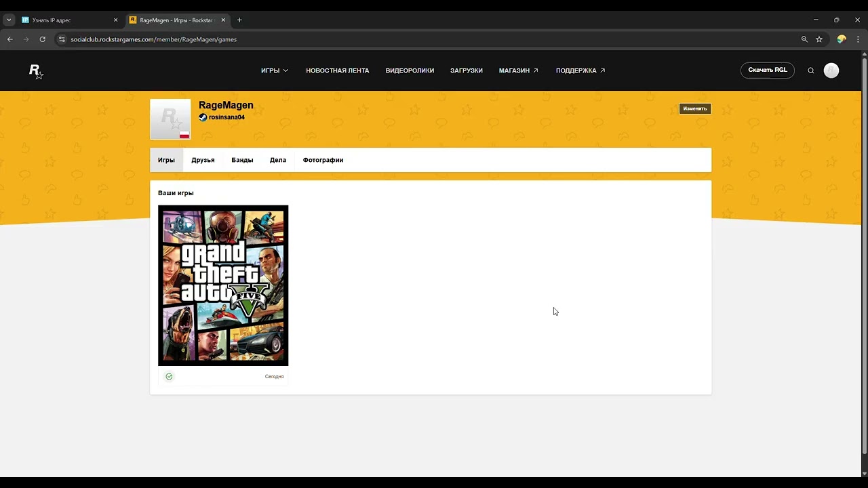868x488 pixels.
Task: Open the МАГАЗИН external link
Action: (519, 70)
